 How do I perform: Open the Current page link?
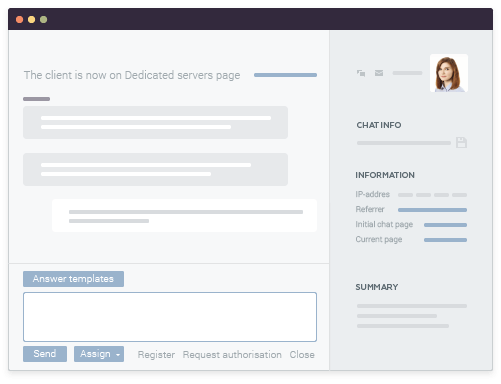point(445,240)
